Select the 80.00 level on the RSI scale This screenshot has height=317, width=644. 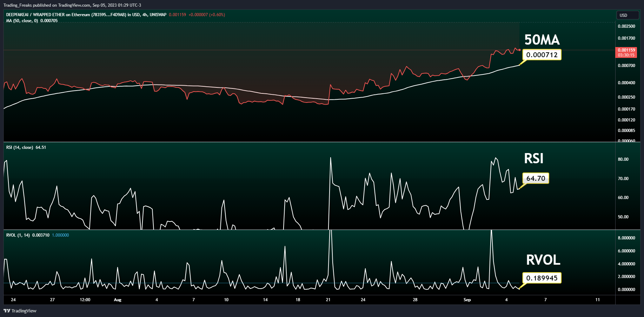coord(623,159)
